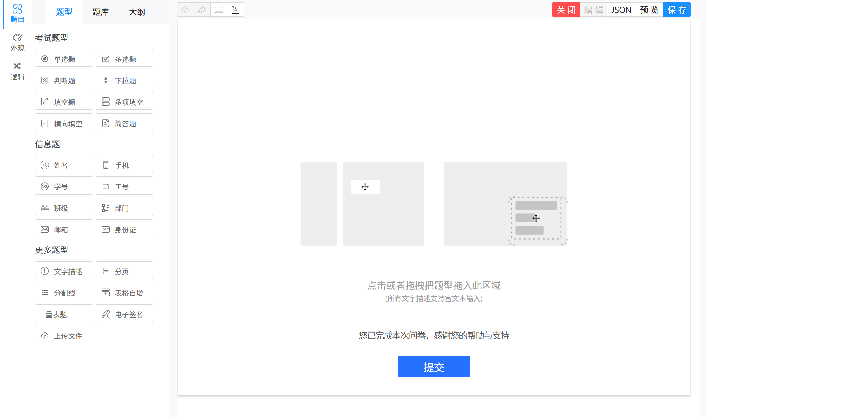Viewport: 868px width, 417px height.
Task: Switch to the 题库 tab
Action: (101, 12)
